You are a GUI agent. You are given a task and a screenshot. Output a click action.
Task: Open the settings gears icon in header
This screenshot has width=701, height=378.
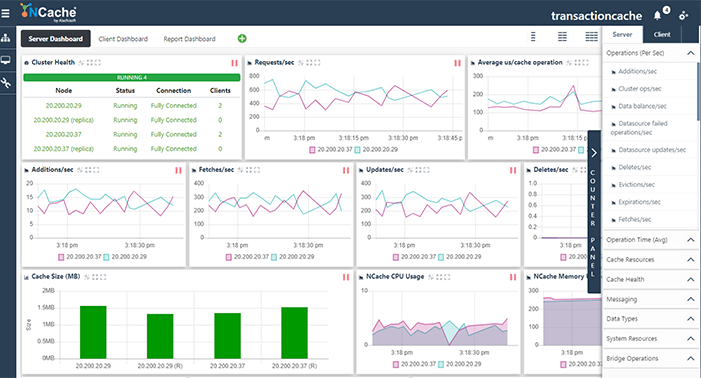684,16
